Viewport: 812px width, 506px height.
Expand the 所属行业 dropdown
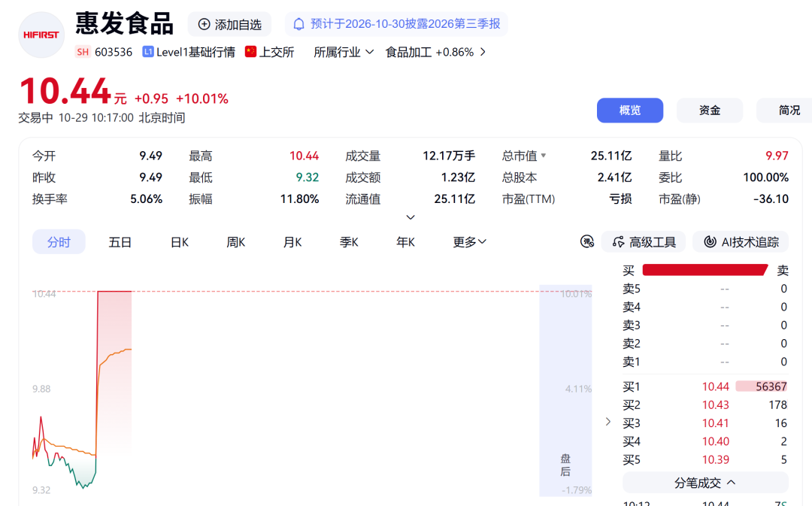click(344, 52)
